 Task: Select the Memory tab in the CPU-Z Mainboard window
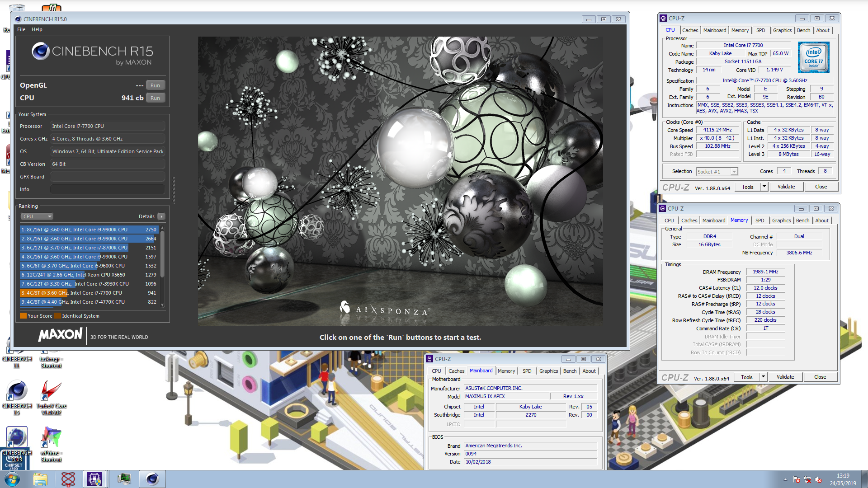click(x=506, y=371)
